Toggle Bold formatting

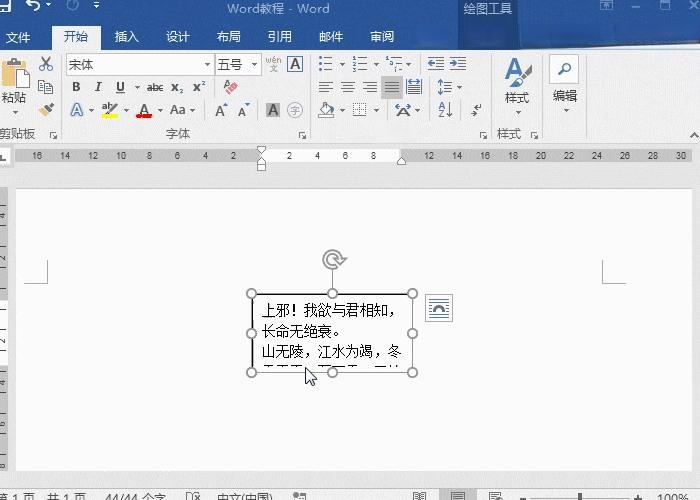click(x=77, y=87)
